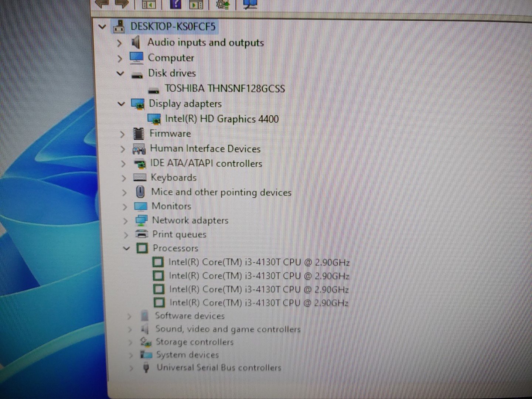
Task: Click the Software devices icon
Action: point(144,316)
